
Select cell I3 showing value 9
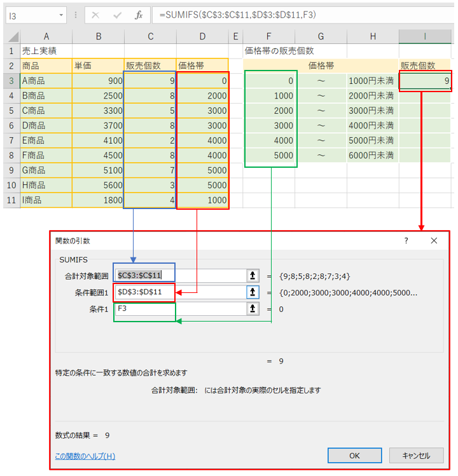pyautogui.click(x=425, y=81)
